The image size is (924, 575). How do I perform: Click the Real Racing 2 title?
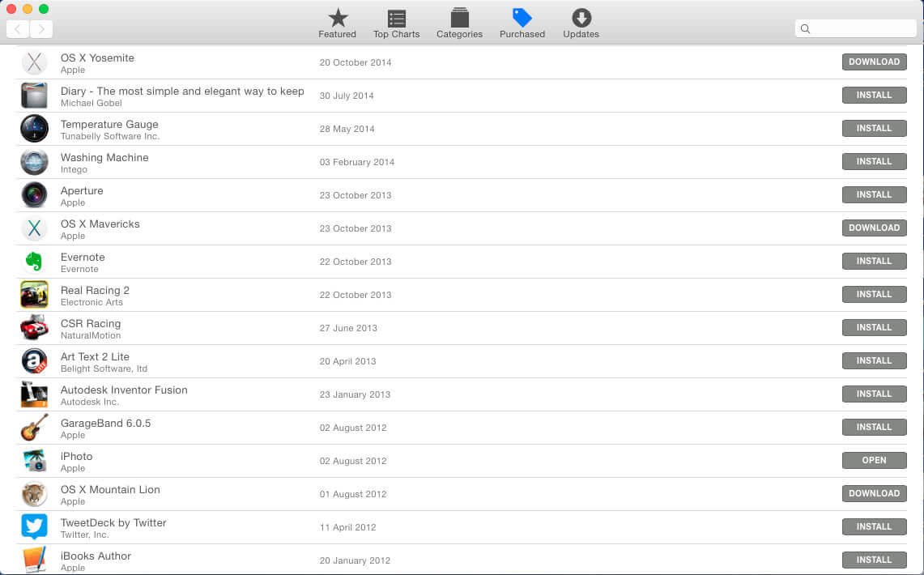pos(95,291)
